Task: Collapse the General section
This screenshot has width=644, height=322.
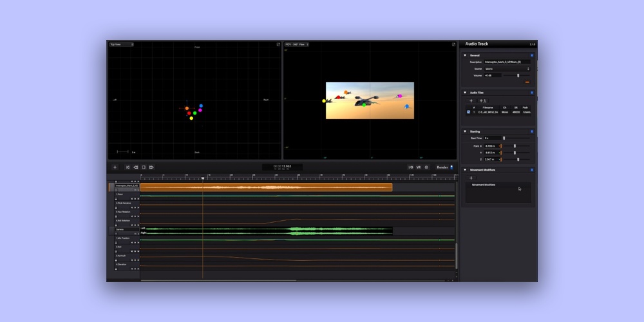Action: coord(465,55)
